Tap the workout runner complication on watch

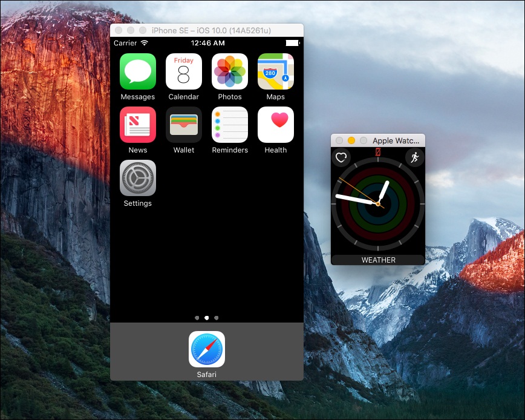(415, 157)
